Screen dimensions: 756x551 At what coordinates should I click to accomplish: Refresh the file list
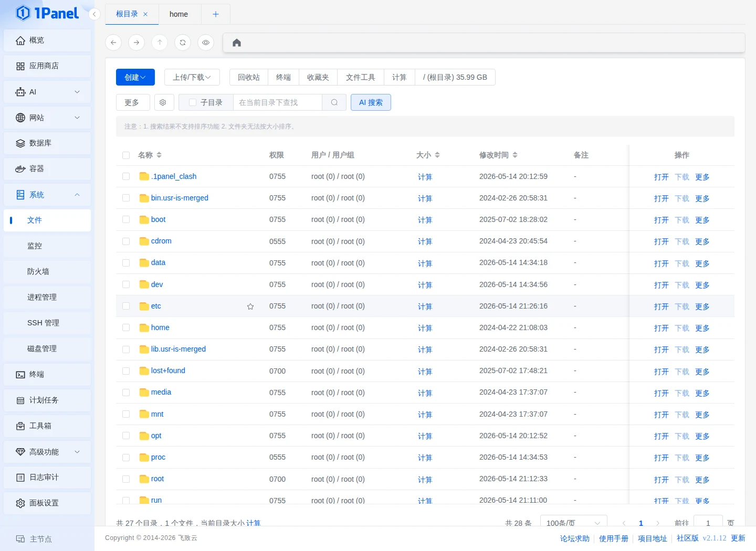coord(183,43)
